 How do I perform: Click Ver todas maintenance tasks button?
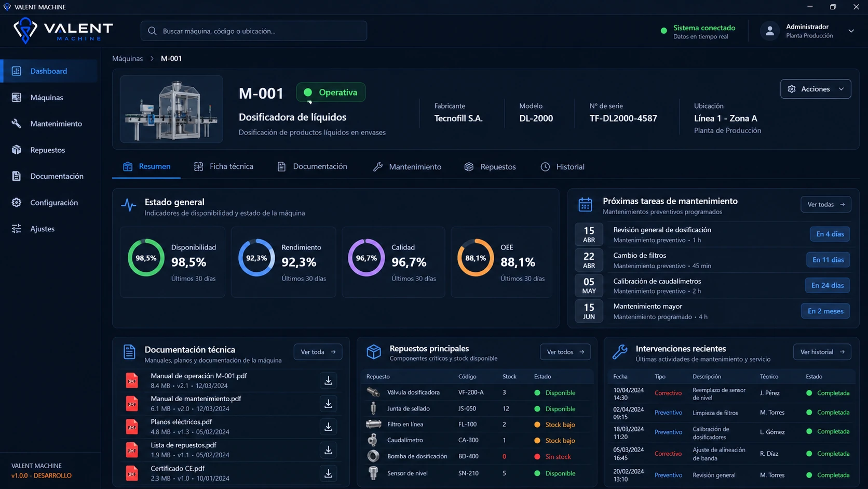point(825,204)
